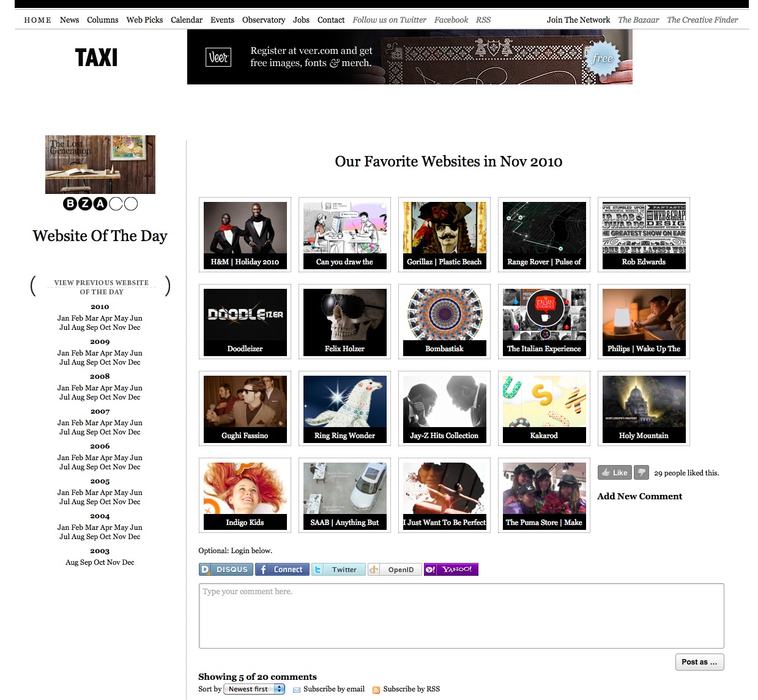Click inside the comment text box
Image resolution: width=758 pixels, height=700 pixels.
pos(461,616)
